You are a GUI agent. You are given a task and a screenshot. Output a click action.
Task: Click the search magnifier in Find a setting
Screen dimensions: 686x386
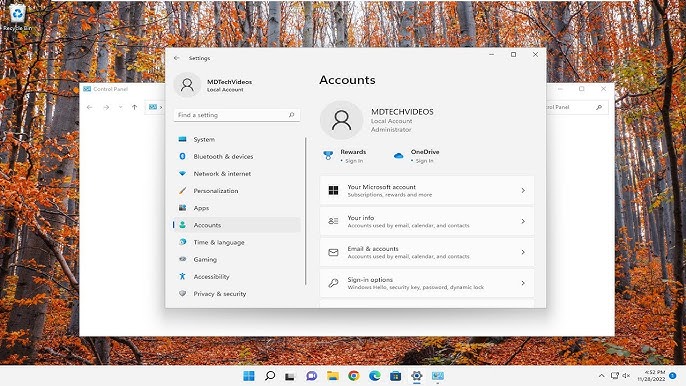click(x=291, y=115)
